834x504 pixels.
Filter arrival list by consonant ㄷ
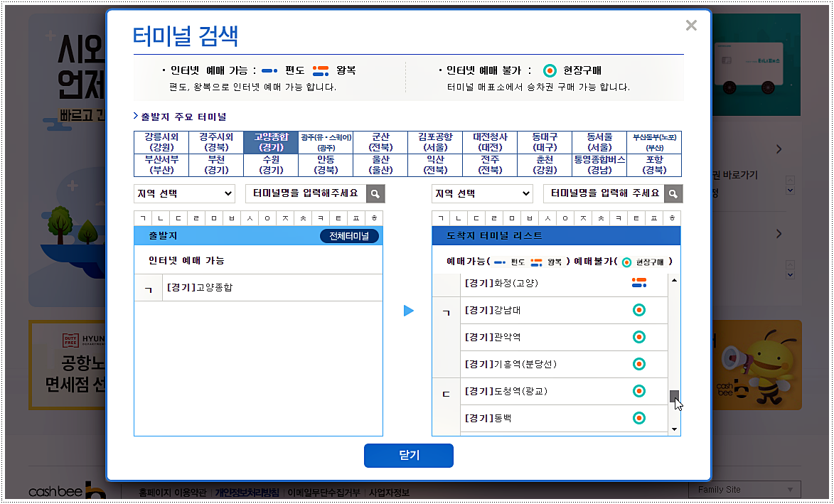point(476,218)
